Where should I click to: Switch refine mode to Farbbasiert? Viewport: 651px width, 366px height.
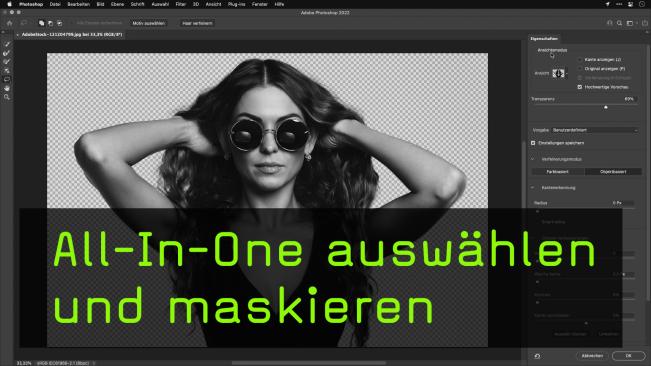(x=558, y=171)
